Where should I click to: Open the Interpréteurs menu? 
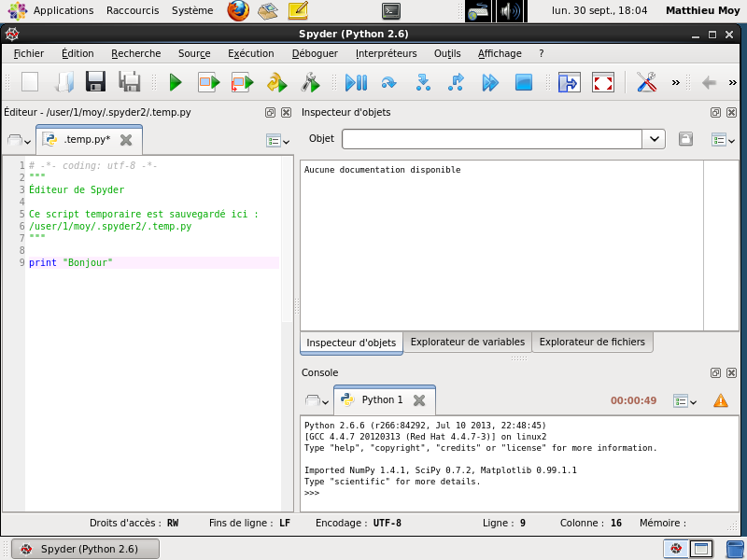pyautogui.click(x=386, y=53)
